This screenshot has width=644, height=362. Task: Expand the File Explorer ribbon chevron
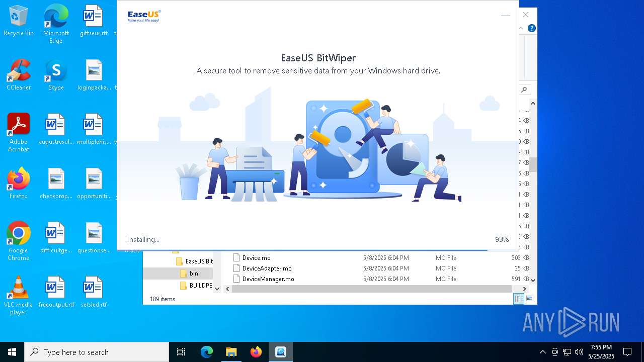click(x=521, y=28)
